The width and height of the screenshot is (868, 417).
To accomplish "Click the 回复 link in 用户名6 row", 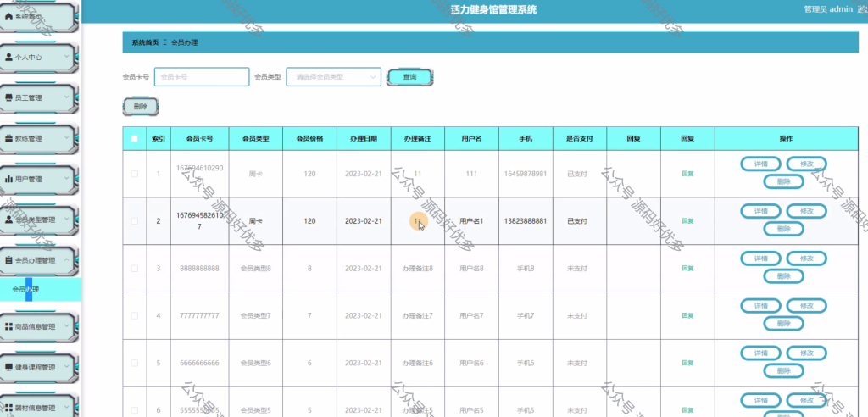I will click(x=687, y=363).
